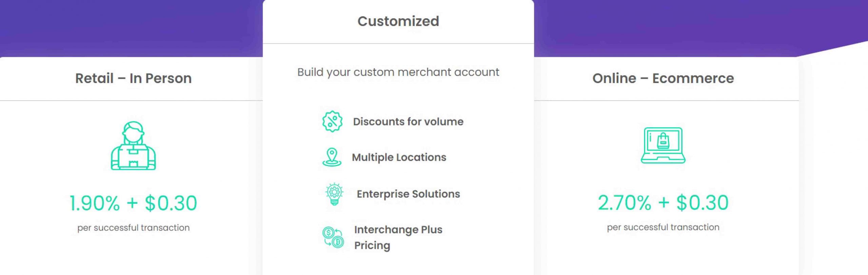Click the purple banner above the Retail card
The width and height of the screenshot is (868, 275).
[x=132, y=27]
